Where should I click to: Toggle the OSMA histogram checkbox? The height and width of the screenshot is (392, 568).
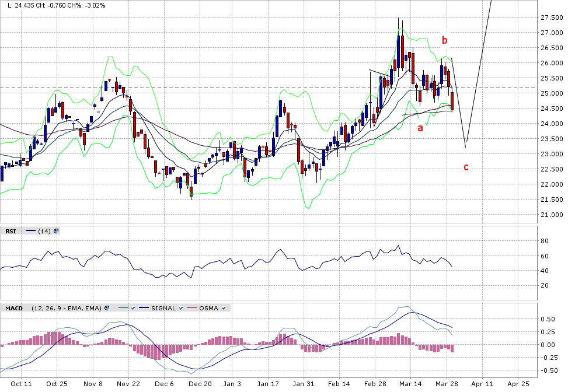(224, 307)
